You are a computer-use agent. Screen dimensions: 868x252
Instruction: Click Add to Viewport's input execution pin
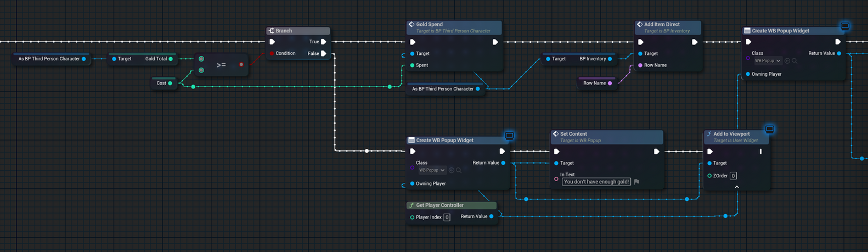(710, 152)
